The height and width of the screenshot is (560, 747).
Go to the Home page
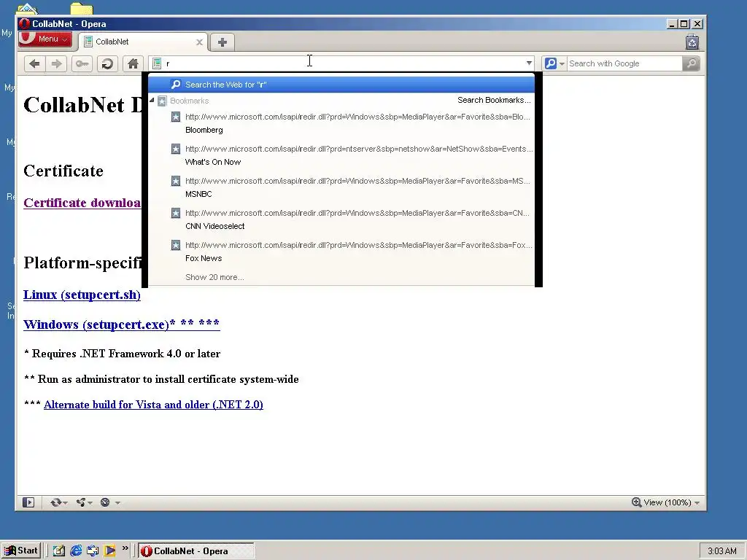(x=133, y=63)
